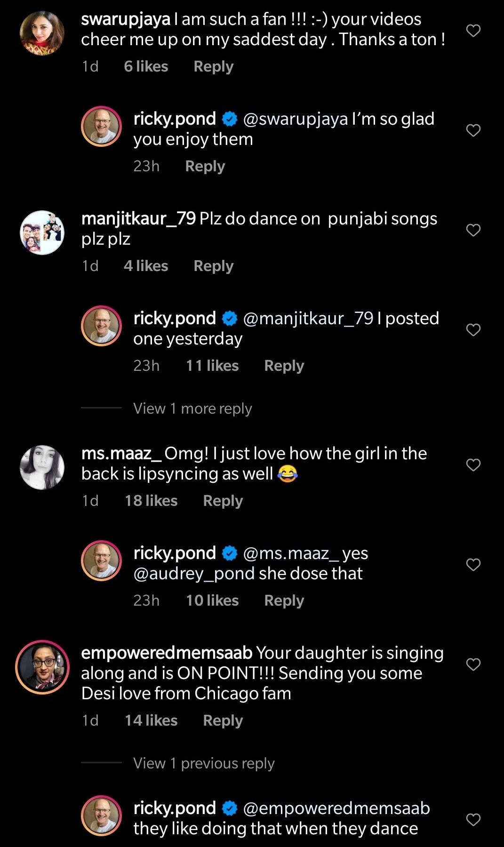Heart the "I posted one yesterday" reply

tap(473, 330)
